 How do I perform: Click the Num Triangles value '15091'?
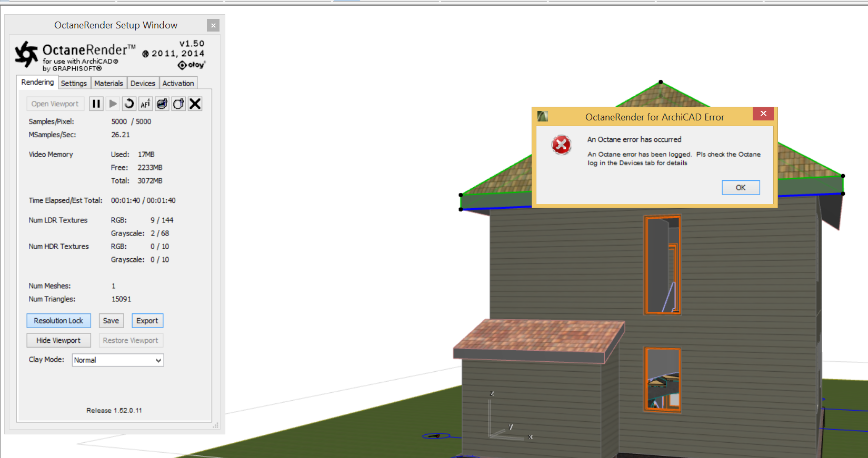tap(121, 299)
